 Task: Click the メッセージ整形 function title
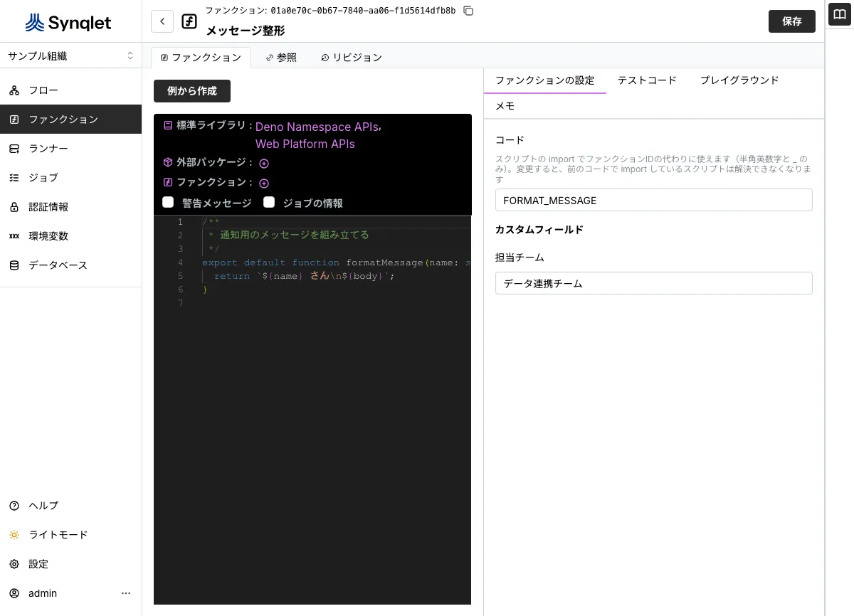point(246,31)
